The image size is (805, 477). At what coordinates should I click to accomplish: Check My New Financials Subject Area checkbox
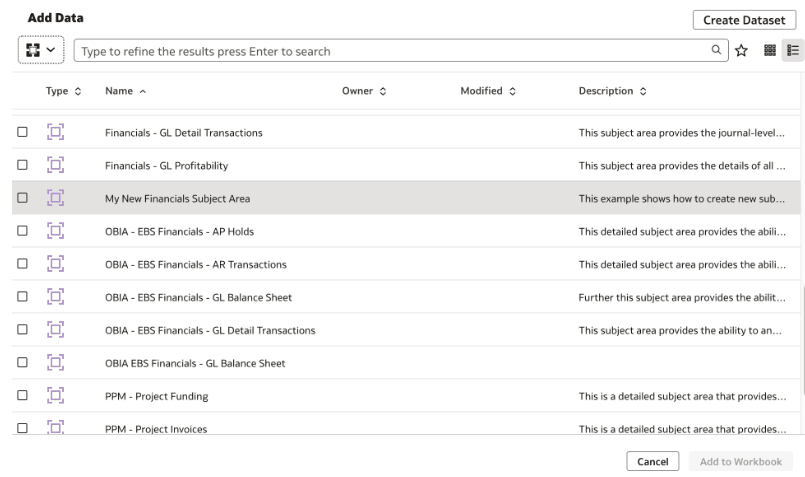point(22,198)
